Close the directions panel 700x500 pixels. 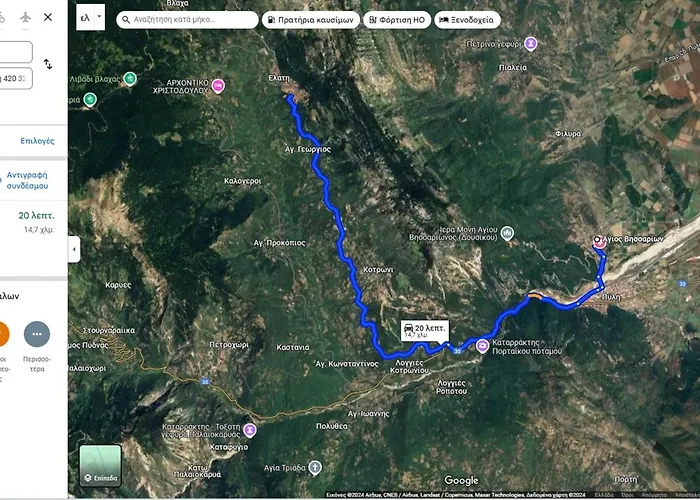coord(48,17)
